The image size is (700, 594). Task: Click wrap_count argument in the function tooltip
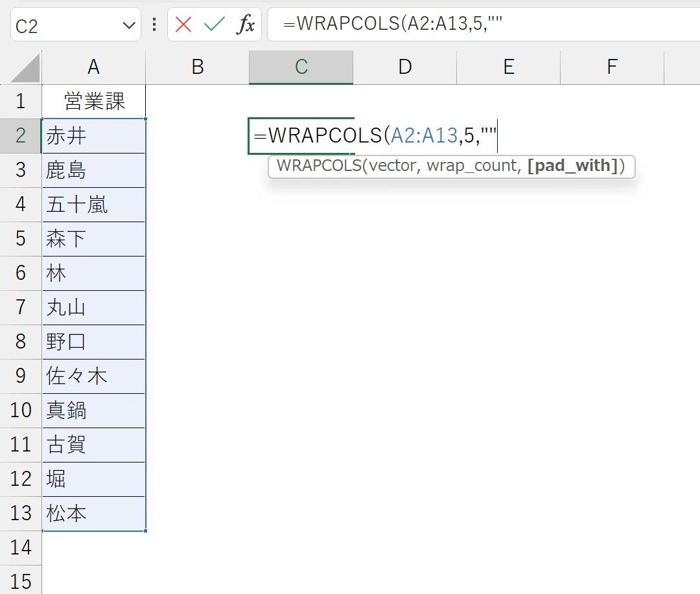(x=472, y=166)
